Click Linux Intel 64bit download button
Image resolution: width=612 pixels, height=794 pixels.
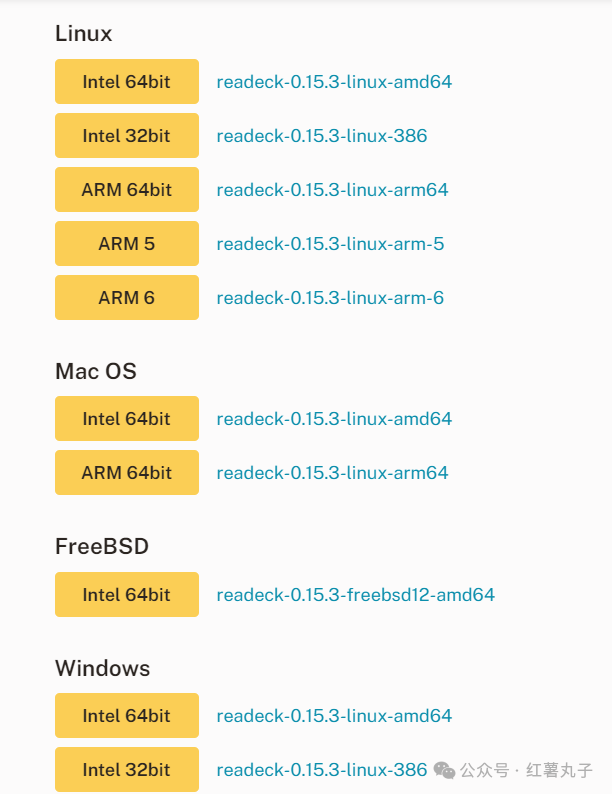click(x=127, y=82)
